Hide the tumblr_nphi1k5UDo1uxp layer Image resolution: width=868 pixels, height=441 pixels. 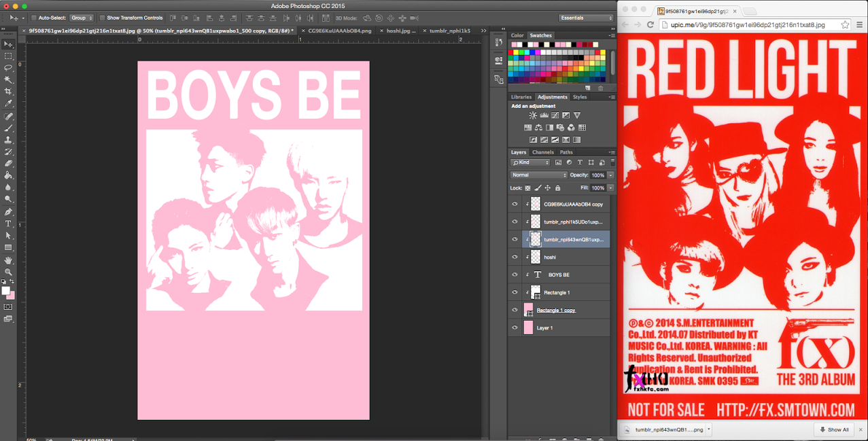tap(515, 222)
